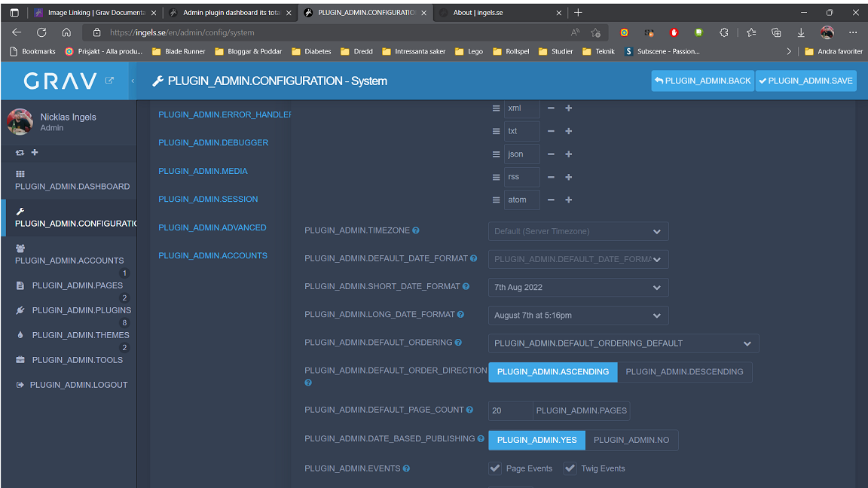Remove the rss entry with minus icon
868x488 pixels.
pos(551,177)
